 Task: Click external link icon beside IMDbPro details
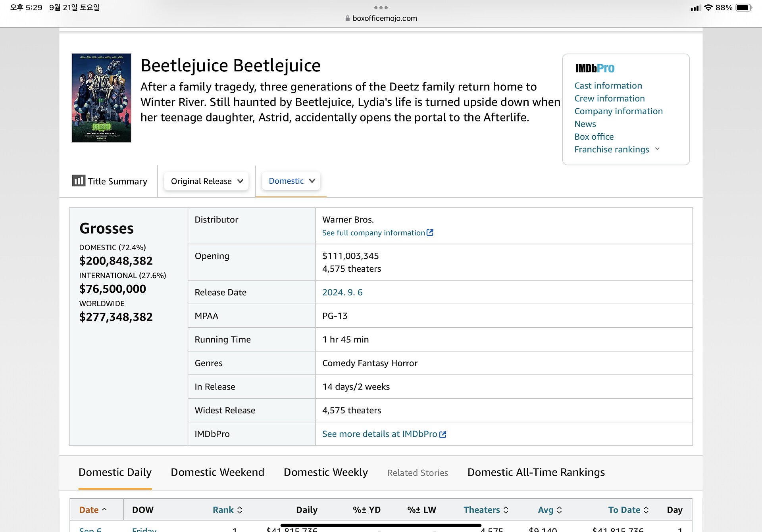[x=443, y=434]
